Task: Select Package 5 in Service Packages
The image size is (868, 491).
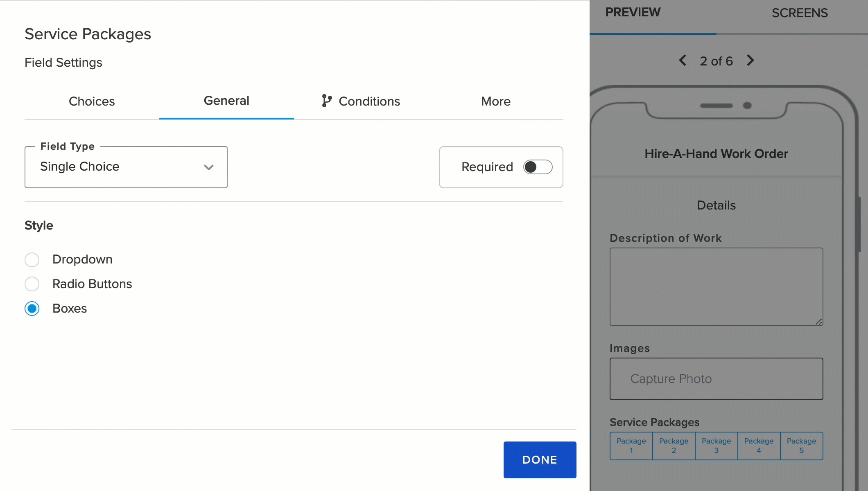Action: 801,446
